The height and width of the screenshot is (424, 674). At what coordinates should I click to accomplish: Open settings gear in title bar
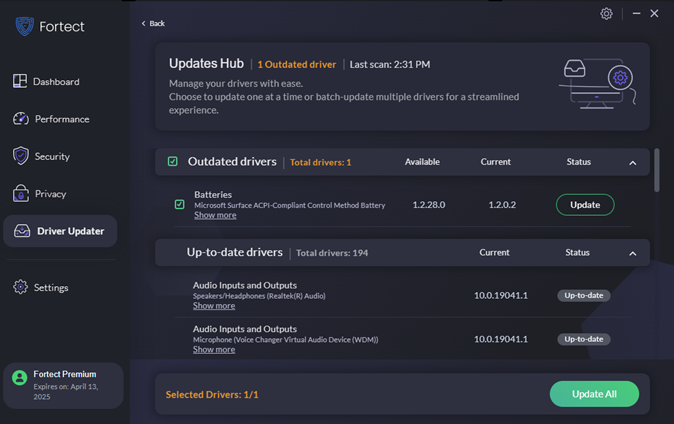pyautogui.click(x=606, y=14)
